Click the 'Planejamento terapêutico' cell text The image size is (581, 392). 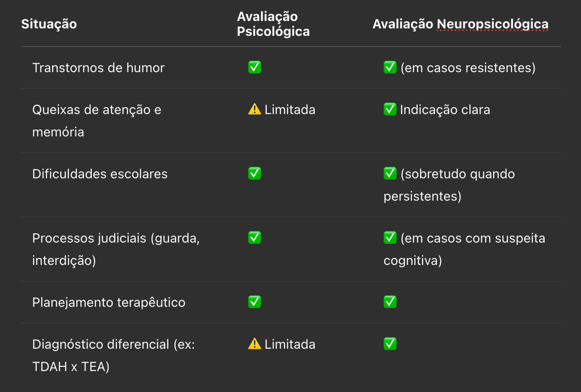[109, 303]
